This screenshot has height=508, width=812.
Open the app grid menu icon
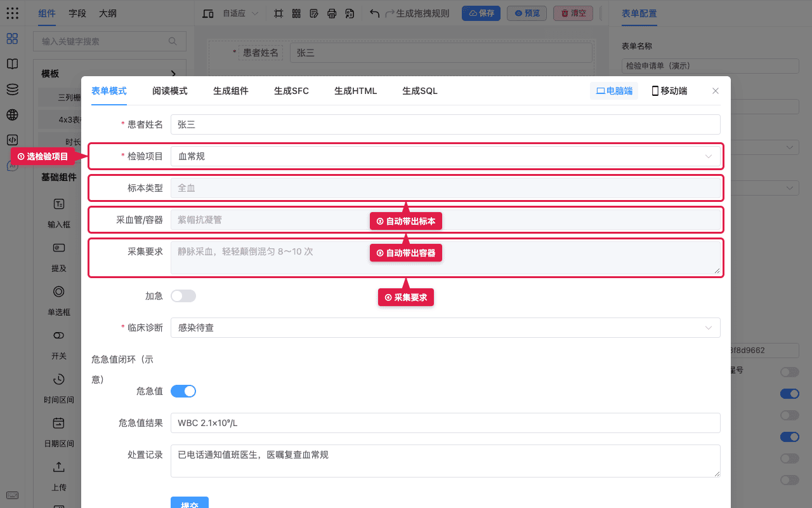click(x=12, y=13)
